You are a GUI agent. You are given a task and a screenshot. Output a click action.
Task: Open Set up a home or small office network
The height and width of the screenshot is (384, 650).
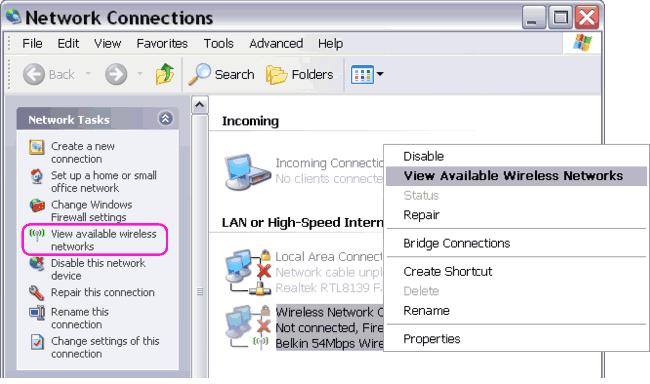104,182
